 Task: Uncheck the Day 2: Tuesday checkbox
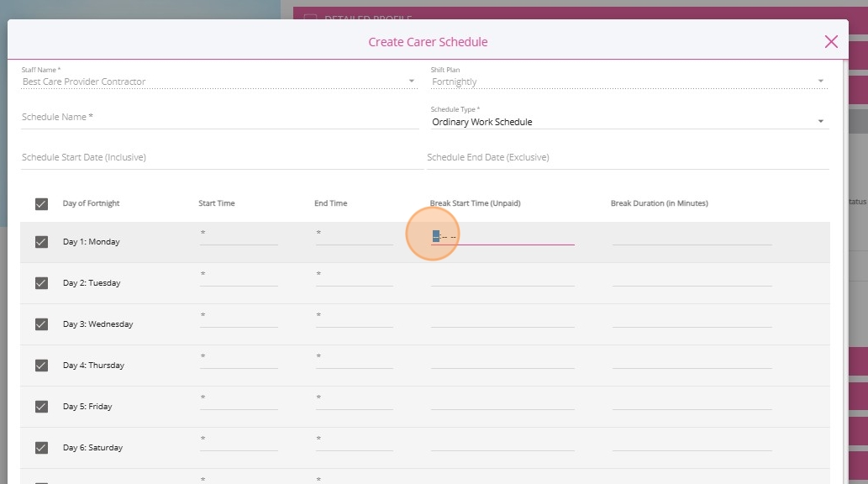41,283
